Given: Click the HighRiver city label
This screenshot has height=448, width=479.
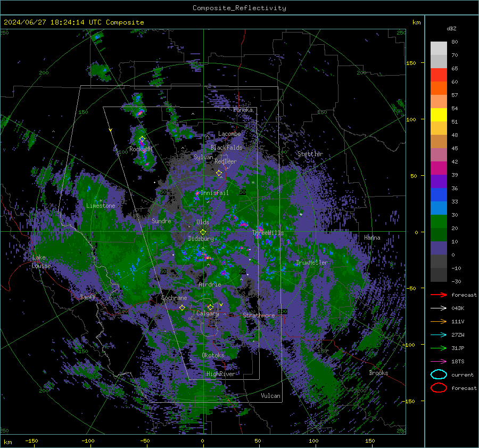Looking at the screenshot, I should click(x=221, y=374).
